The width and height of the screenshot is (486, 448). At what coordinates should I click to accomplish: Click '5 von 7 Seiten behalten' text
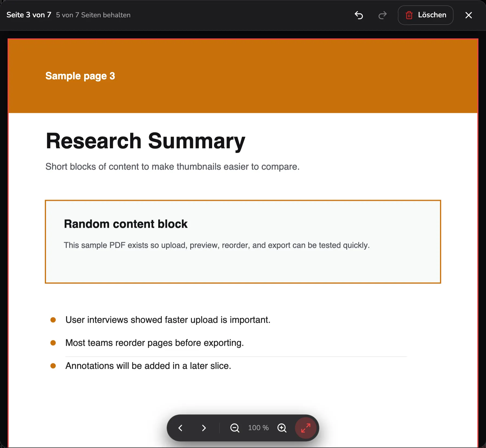tap(93, 15)
